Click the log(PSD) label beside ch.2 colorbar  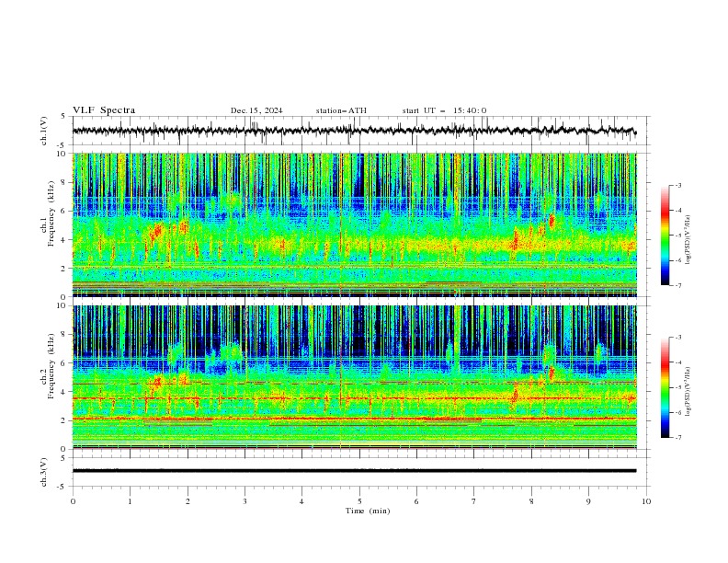pyautogui.click(x=688, y=391)
